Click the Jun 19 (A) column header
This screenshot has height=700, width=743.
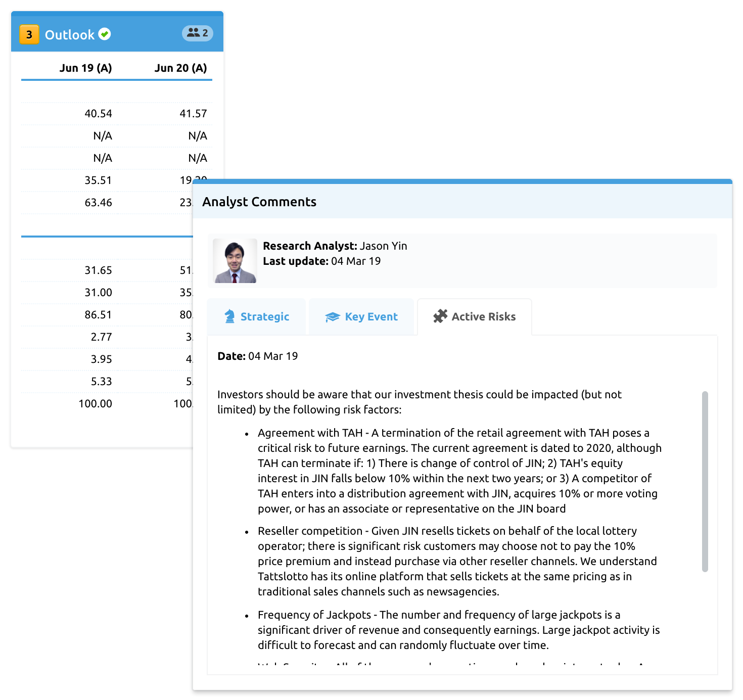point(85,68)
